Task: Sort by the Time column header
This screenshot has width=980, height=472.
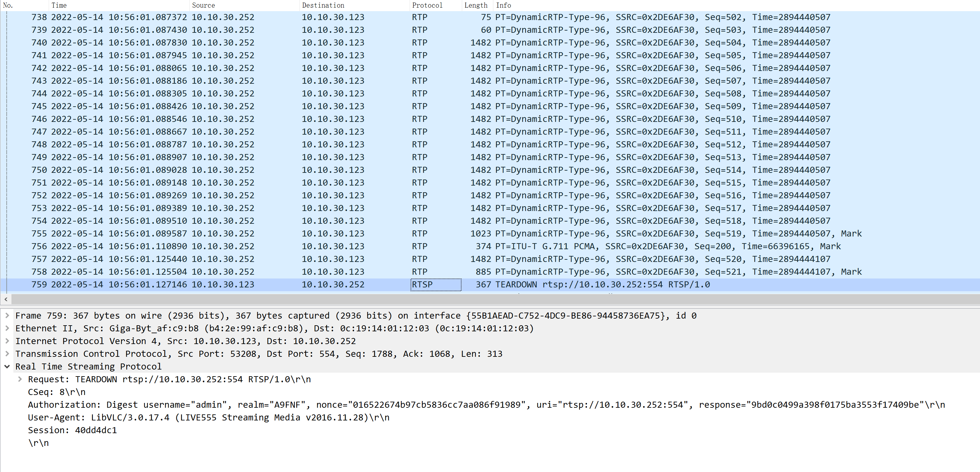Action: tap(119, 5)
